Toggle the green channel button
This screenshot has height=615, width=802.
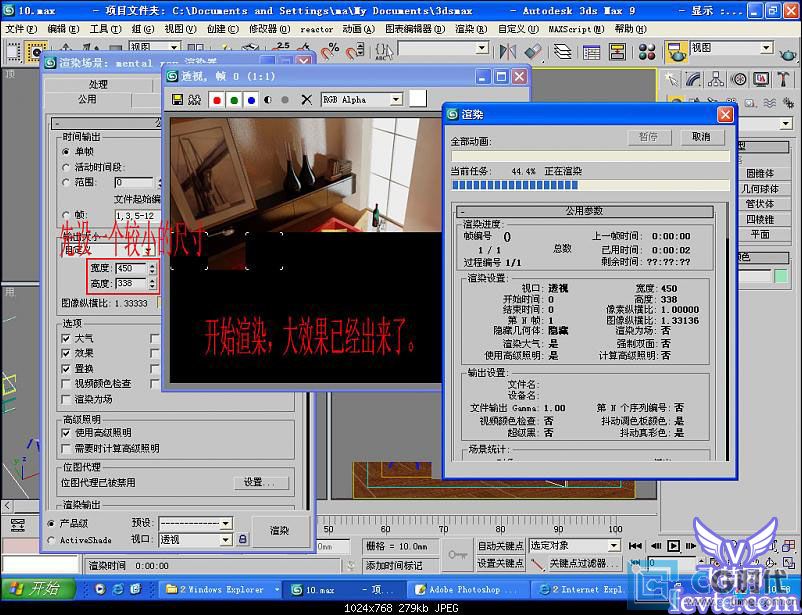coord(234,100)
